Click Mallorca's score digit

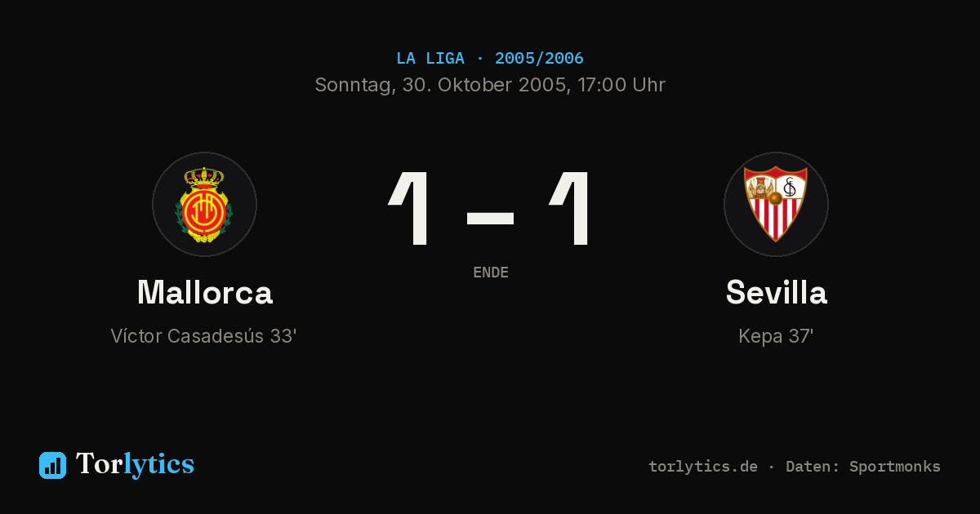pos(410,208)
